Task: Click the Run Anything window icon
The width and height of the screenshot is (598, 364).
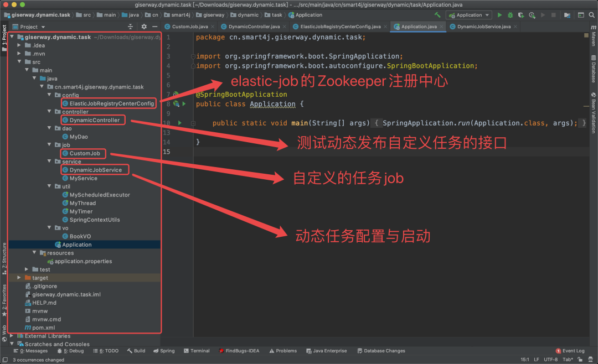Action: tap(581, 15)
